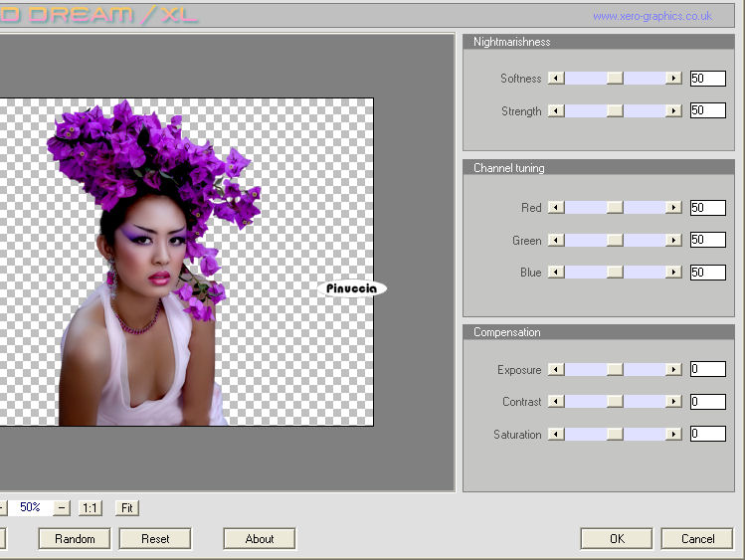
Task: Click the Softness slider thumb
Action: [x=615, y=78]
